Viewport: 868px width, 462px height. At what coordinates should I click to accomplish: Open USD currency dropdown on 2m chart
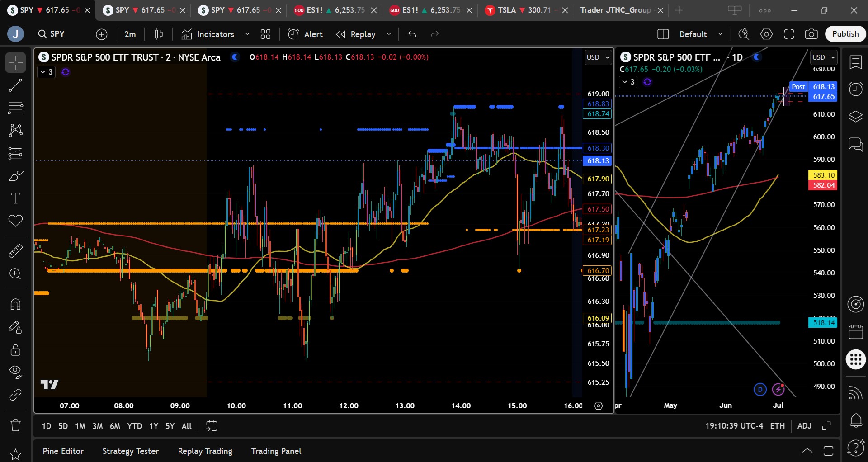click(x=598, y=57)
